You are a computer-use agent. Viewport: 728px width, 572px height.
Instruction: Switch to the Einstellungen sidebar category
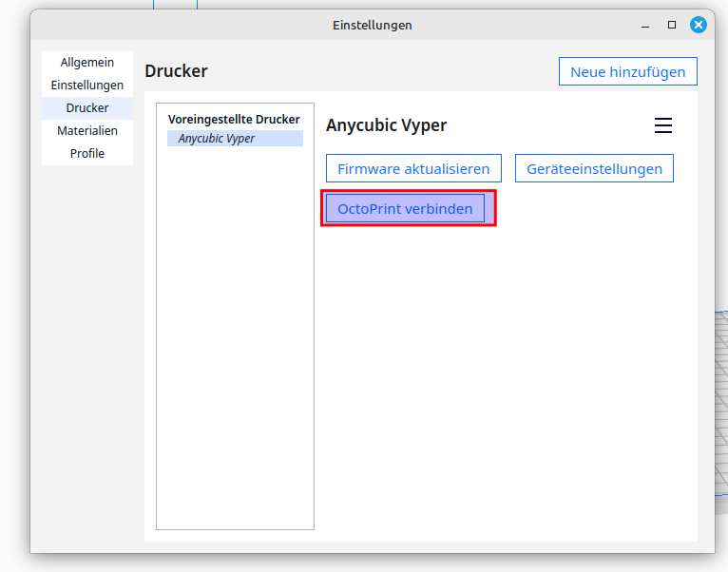click(87, 86)
